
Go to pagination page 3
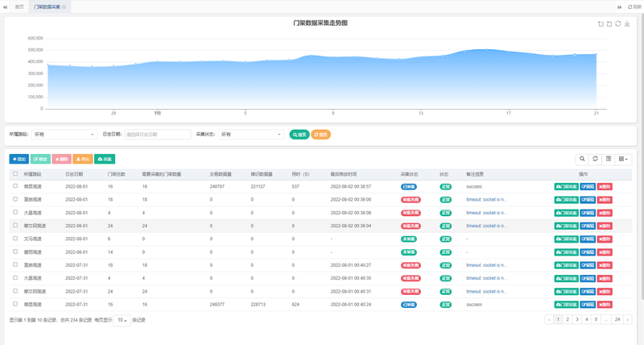(576, 319)
